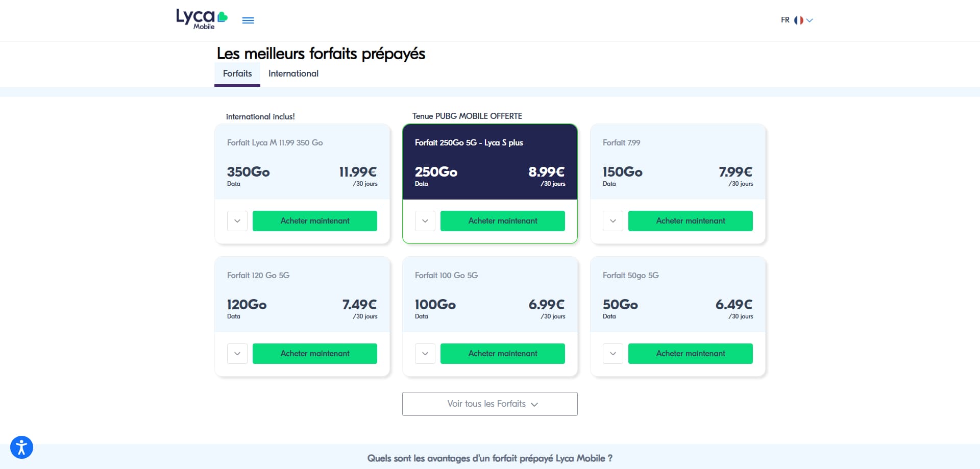Open the hamburger navigation menu
This screenshot has height=469, width=980.
248,20
